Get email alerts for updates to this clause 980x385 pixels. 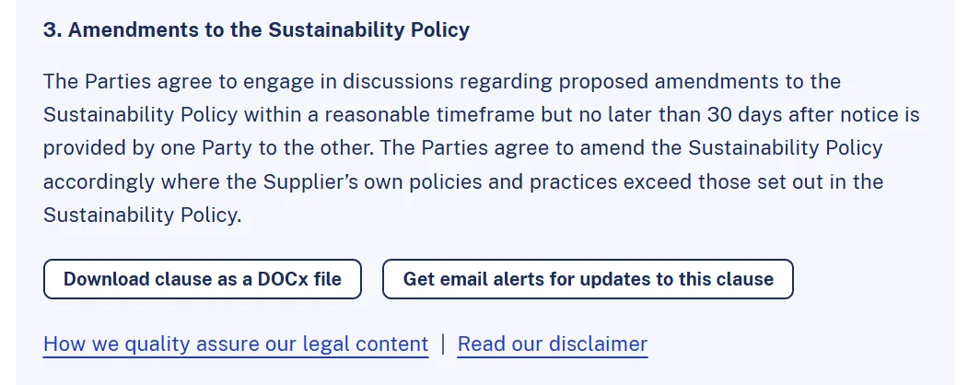pyautogui.click(x=588, y=279)
